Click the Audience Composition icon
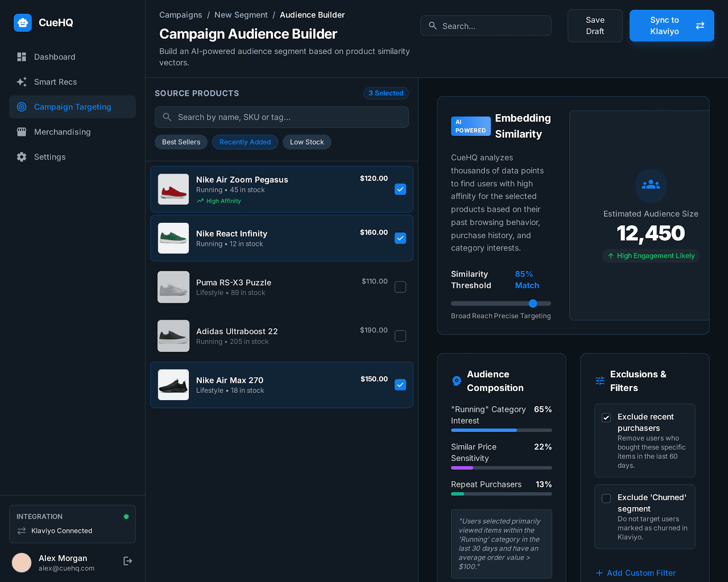This screenshot has width=728, height=582. [x=457, y=381]
